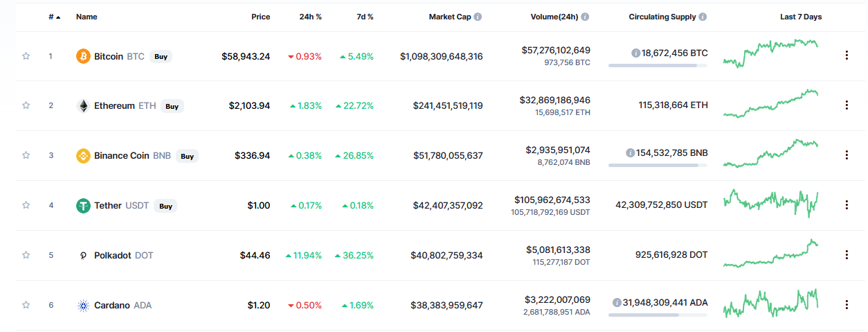
Task: Open the three-dot menu for Binance Coin
Action: (x=847, y=155)
